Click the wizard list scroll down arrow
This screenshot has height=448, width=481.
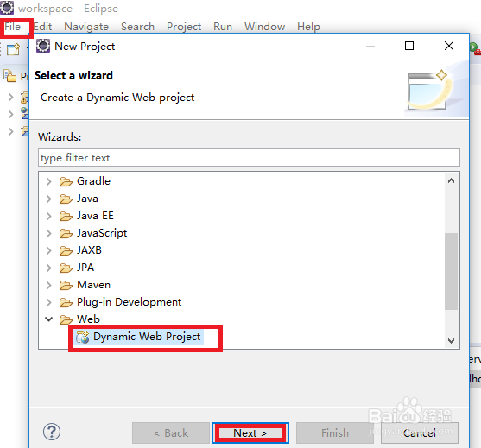(x=451, y=341)
